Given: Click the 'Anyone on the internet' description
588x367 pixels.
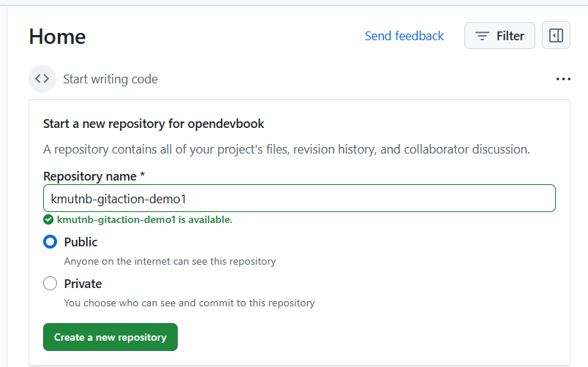Looking at the screenshot, I should [170, 261].
